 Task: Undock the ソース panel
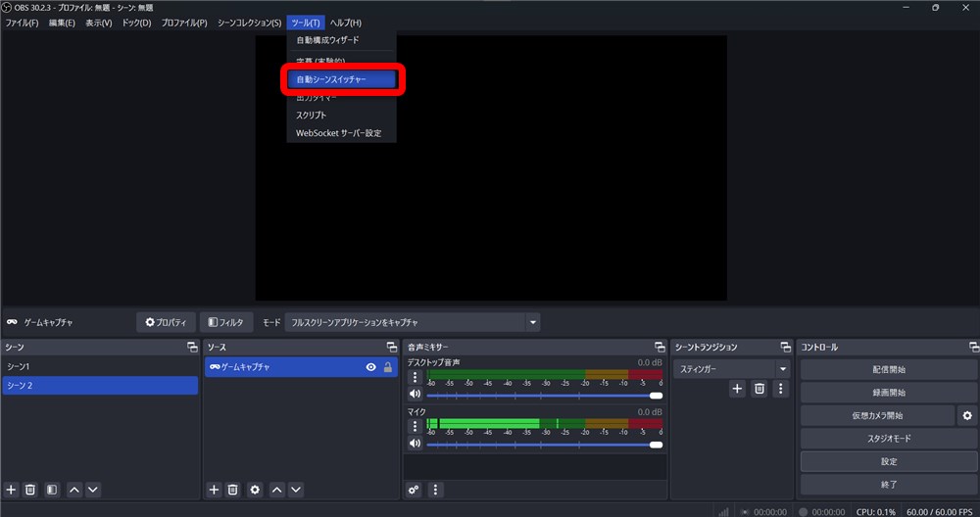392,348
